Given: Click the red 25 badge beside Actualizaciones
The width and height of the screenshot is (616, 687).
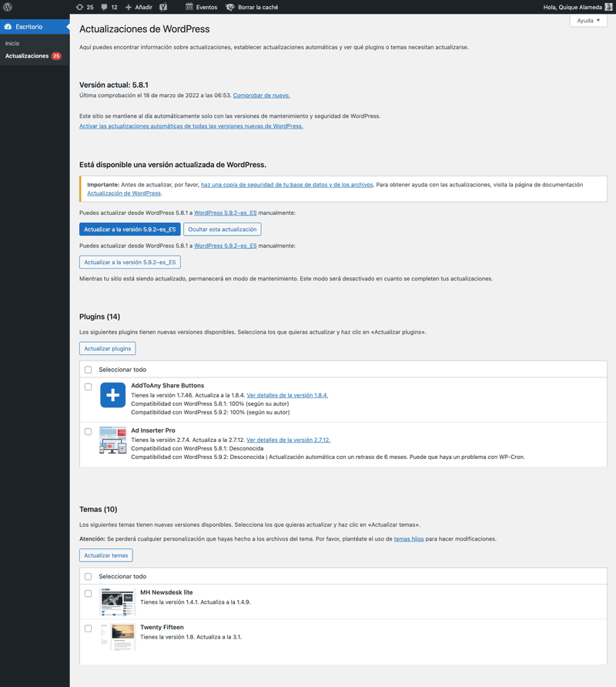Looking at the screenshot, I should pyautogui.click(x=56, y=56).
